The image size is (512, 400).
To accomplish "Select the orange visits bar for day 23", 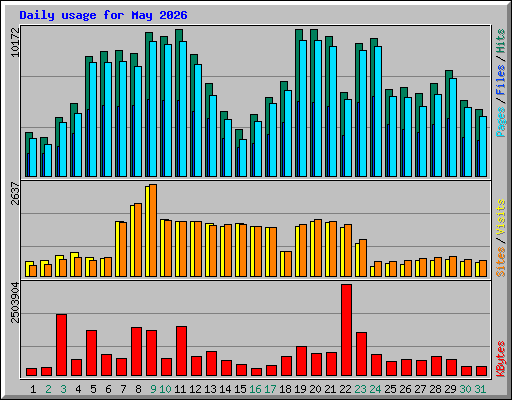I will tap(363, 258).
